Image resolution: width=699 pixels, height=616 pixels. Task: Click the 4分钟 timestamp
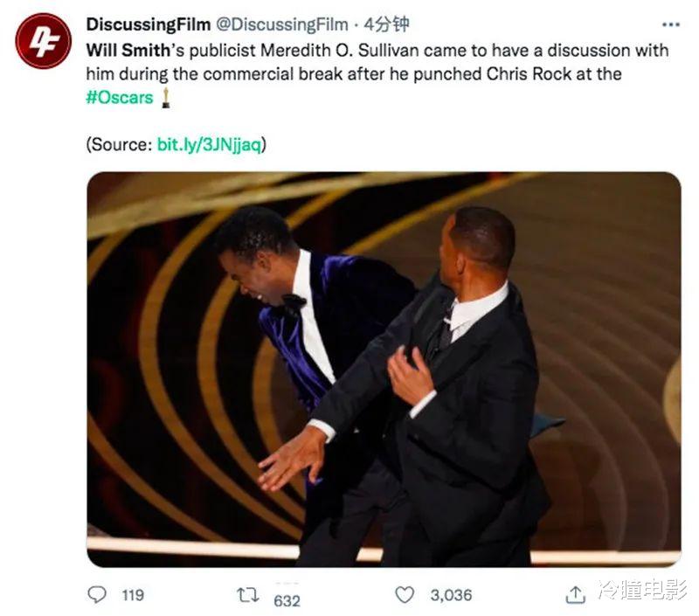(386, 24)
